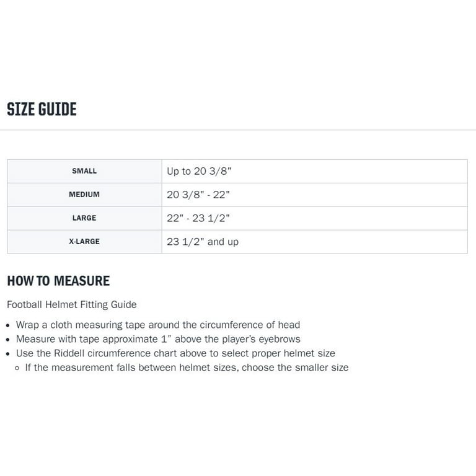Click the bullet dot before 'Measure with tape'
Image resolution: width=476 pixels, height=476 pixels.
pos(7,340)
